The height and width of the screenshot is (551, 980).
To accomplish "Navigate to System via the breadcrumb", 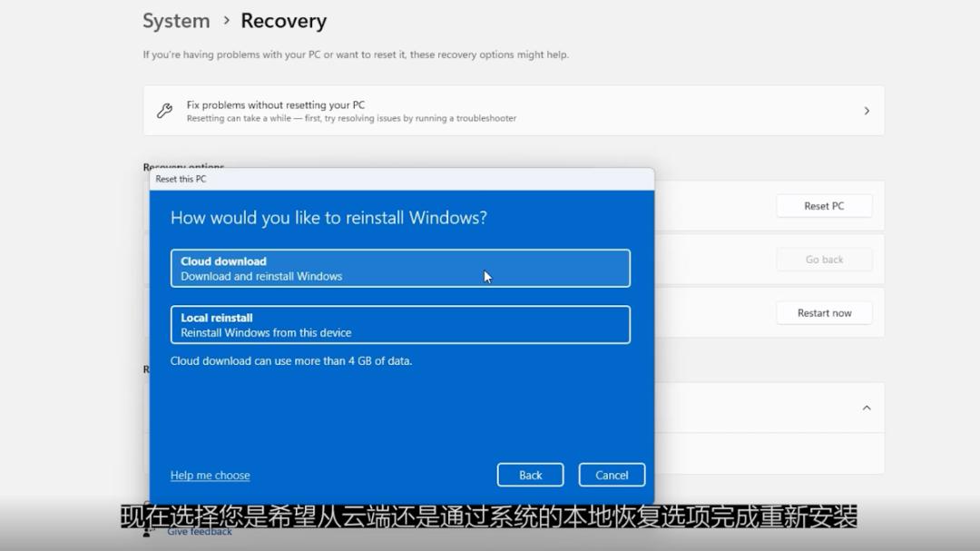I will pyautogui.click(x=175, y=20).
